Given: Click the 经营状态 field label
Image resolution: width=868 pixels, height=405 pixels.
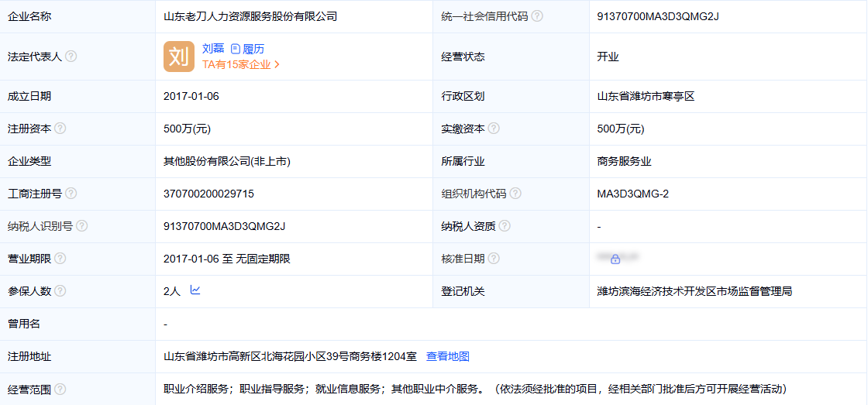Looking at the screenshot, I should click(x=463, y=57).
